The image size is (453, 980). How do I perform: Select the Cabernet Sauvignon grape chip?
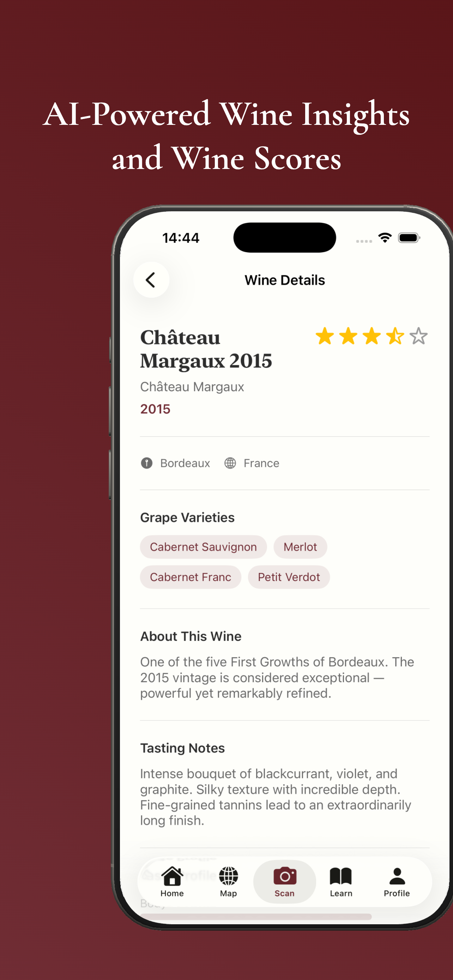[x=203, y=547]
